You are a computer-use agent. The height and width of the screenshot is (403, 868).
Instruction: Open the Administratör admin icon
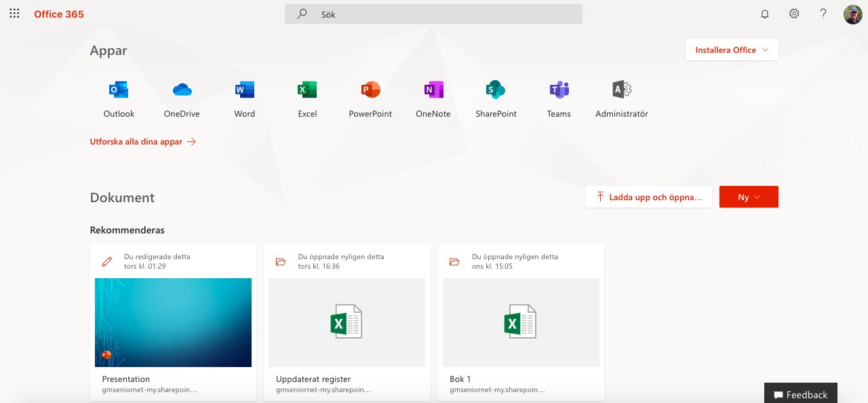pyautogui.click(x=622, y=89)
